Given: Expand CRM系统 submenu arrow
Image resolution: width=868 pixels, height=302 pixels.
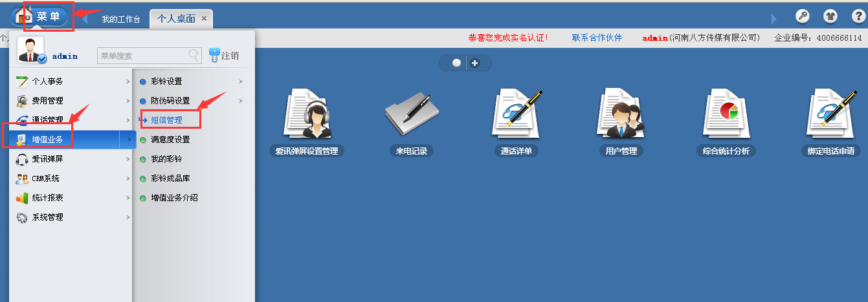Looking at the screenshot, I should point(128,178).
